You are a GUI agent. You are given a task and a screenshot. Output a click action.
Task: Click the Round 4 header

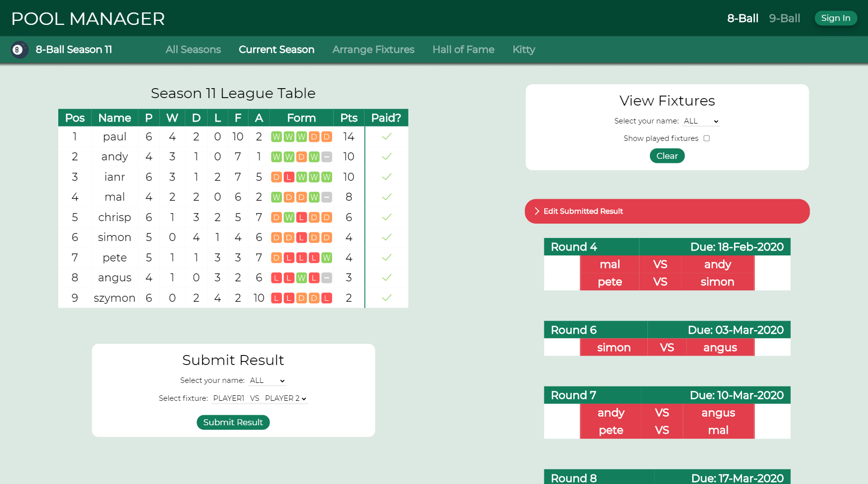667,247
